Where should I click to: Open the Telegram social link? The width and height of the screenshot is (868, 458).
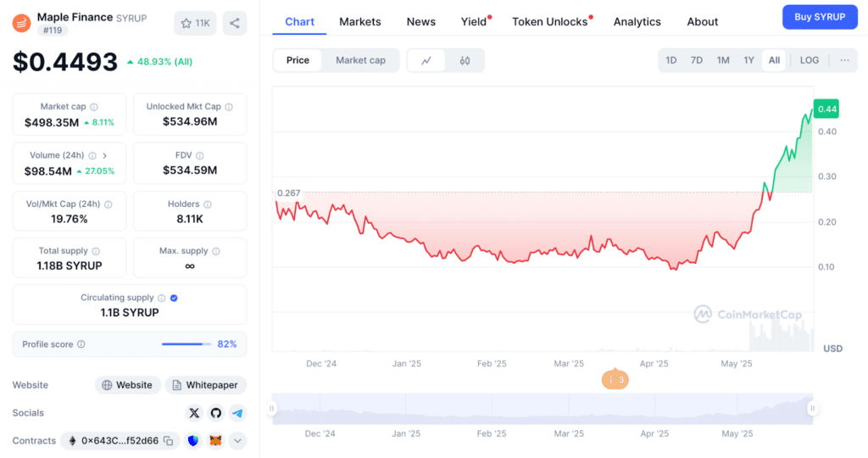coord(237,413)
